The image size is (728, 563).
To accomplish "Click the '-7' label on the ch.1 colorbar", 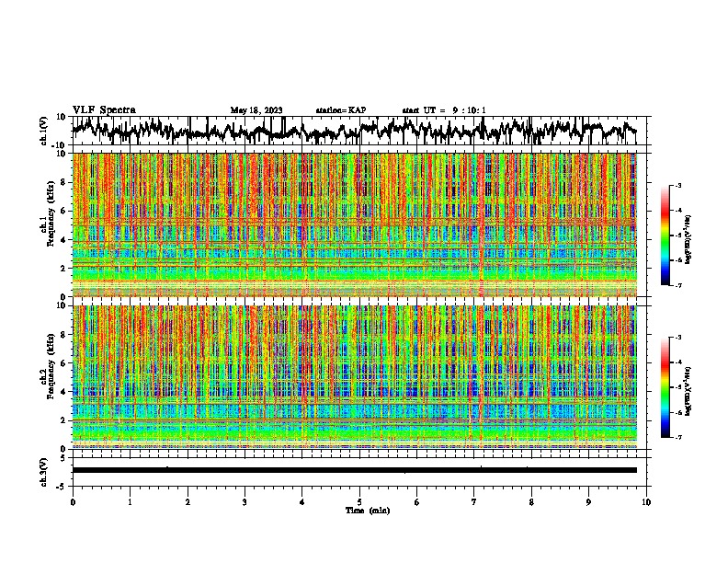I will coord(678,285).
